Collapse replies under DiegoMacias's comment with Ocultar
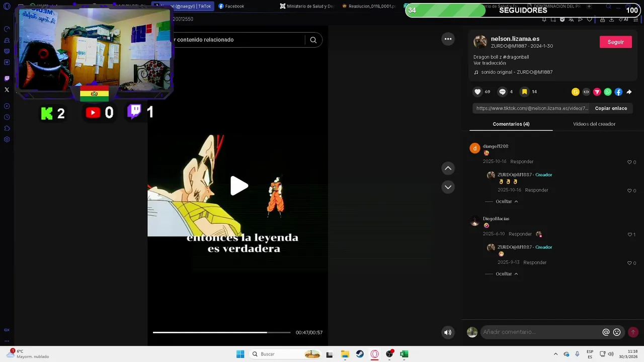Image resolution: width=644 pixels, height=362 pixels. [x=507, y=274]
